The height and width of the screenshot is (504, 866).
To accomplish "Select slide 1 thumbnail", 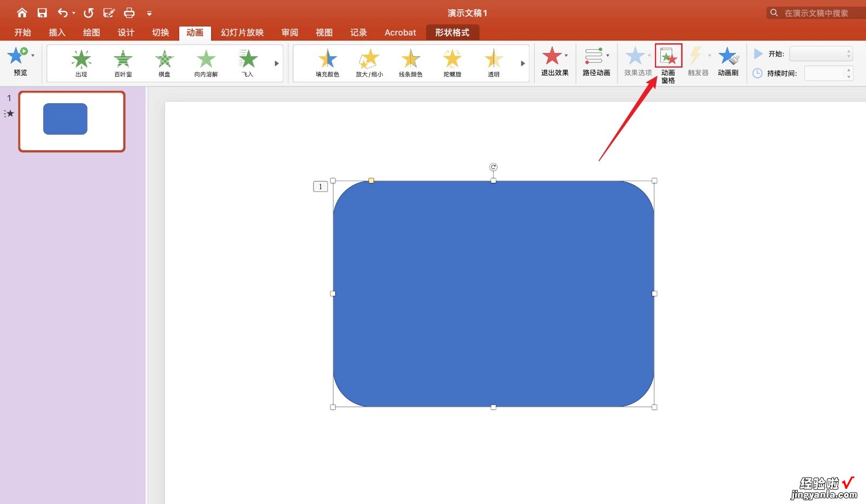I will tap(72, 121).
